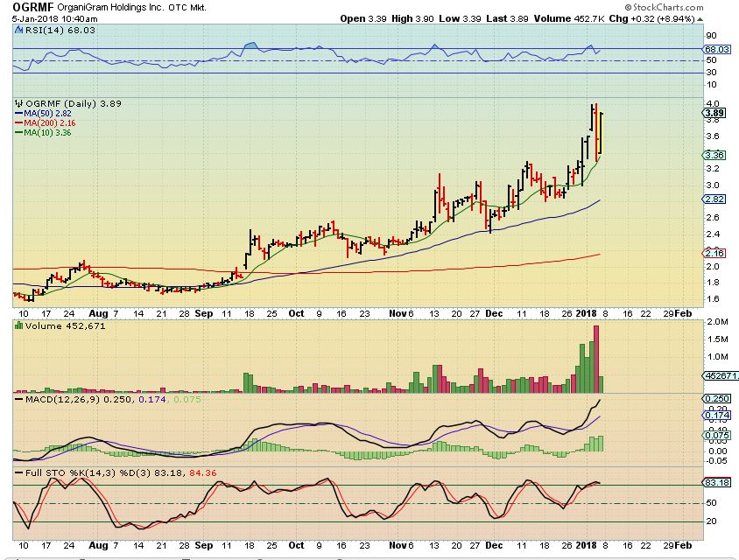Click the boxed 0.075 histogram axis tag
This screenshot has width=739, height=560.
(717, 436)
